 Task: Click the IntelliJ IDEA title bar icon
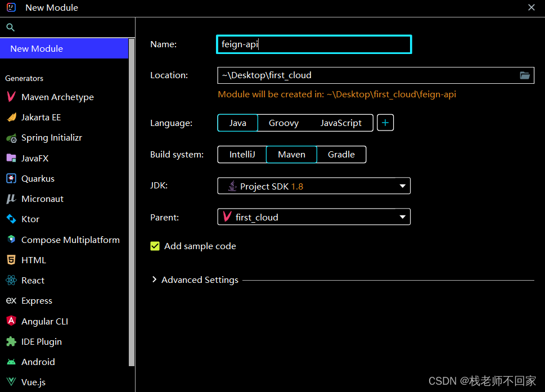click(x=11, y=7)
